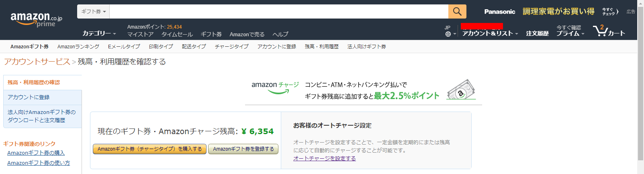Image resolution: width=644 pixels, height=174 pixels.
Task: Click the orange search magnifier button
Action: pyautogui.click(x=457, y=11)
